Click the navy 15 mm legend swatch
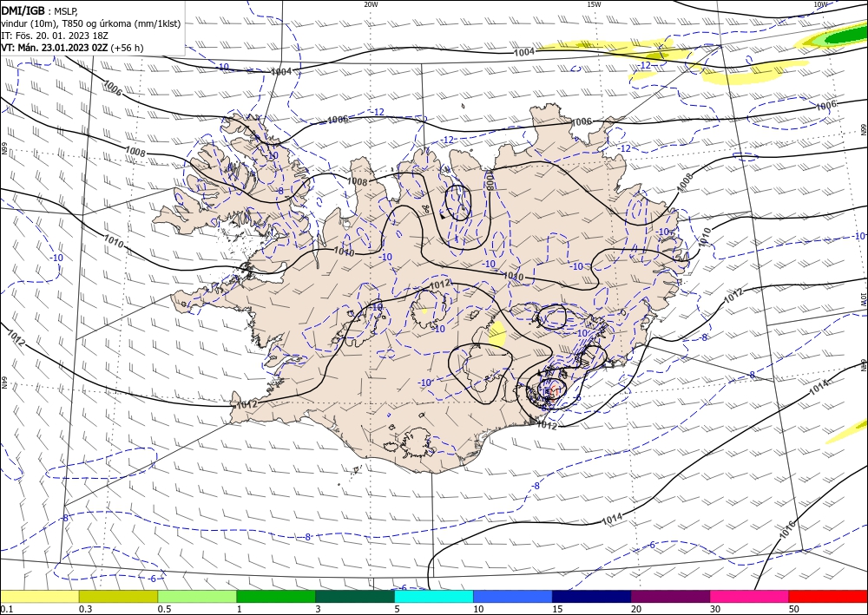The height and width of the screenshot is (615, 868). click(591, 596)
